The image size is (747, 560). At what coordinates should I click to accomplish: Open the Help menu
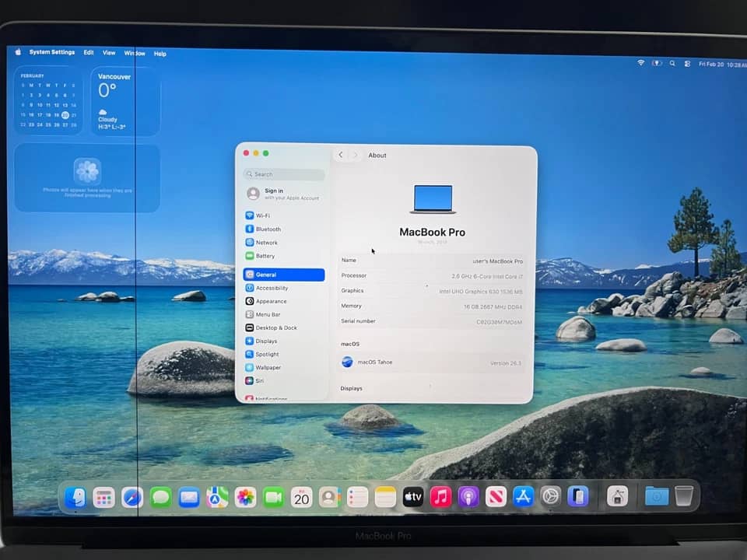[160, 54]
